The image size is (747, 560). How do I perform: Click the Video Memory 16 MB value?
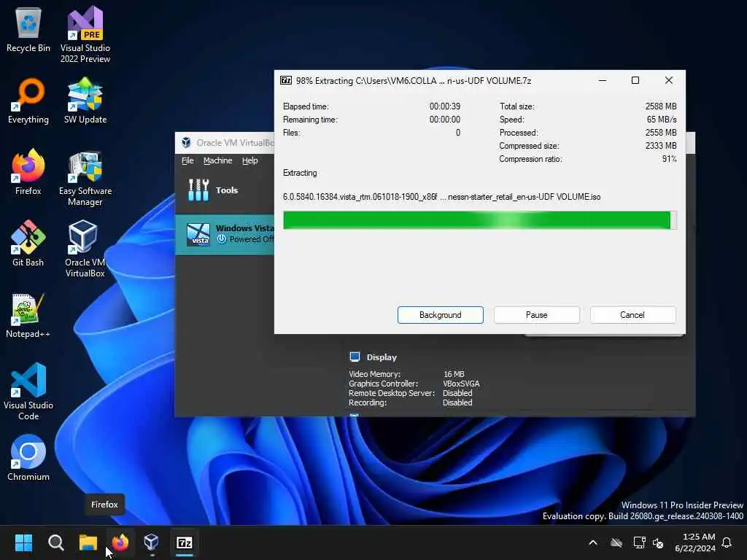[454, 374]
